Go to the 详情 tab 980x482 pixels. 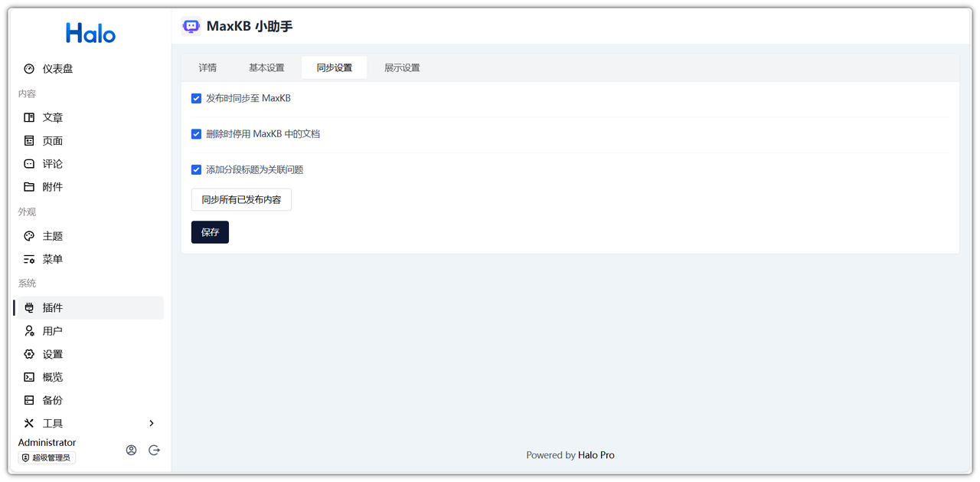tap(207, 67)
